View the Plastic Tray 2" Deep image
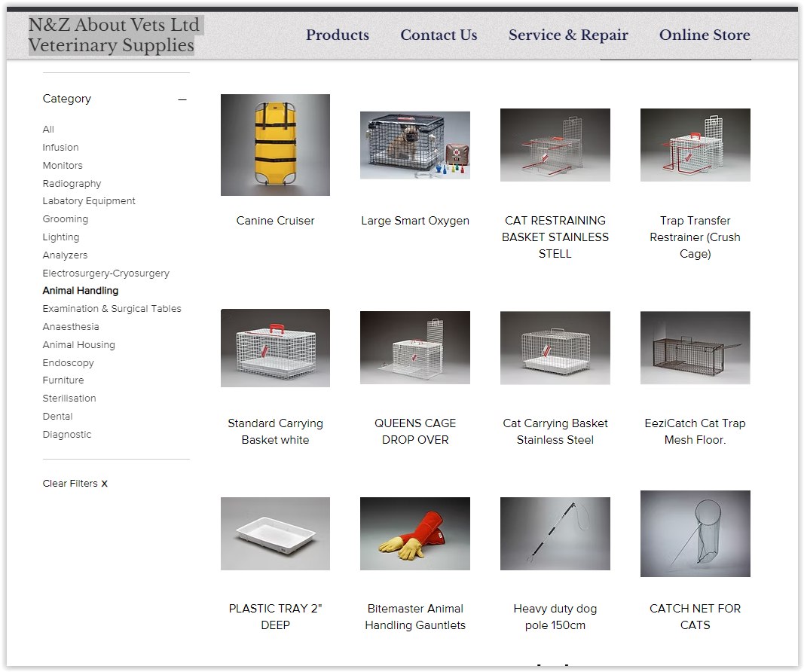Viewport: 804px width, 672px height. (x=275, y=533)
